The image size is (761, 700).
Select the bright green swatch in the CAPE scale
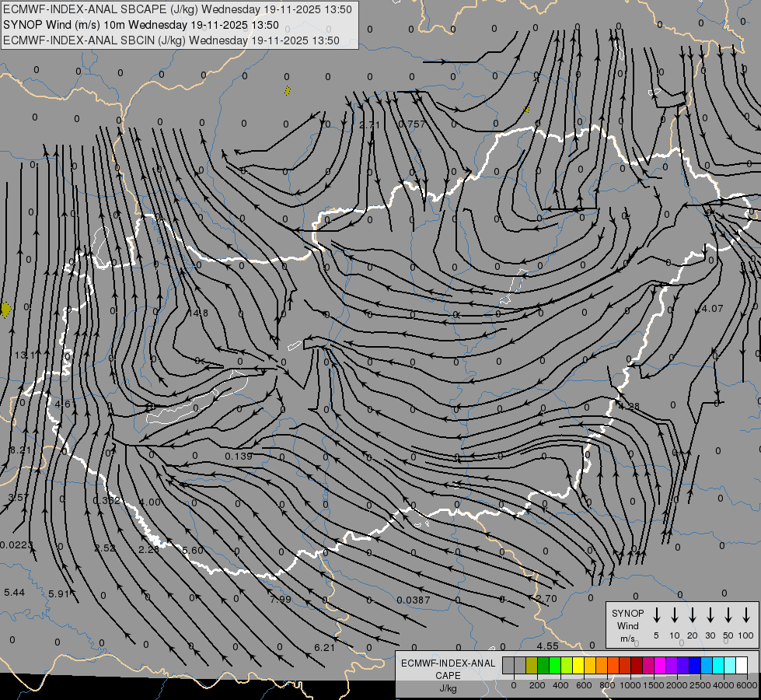click(x=555, y=665)
